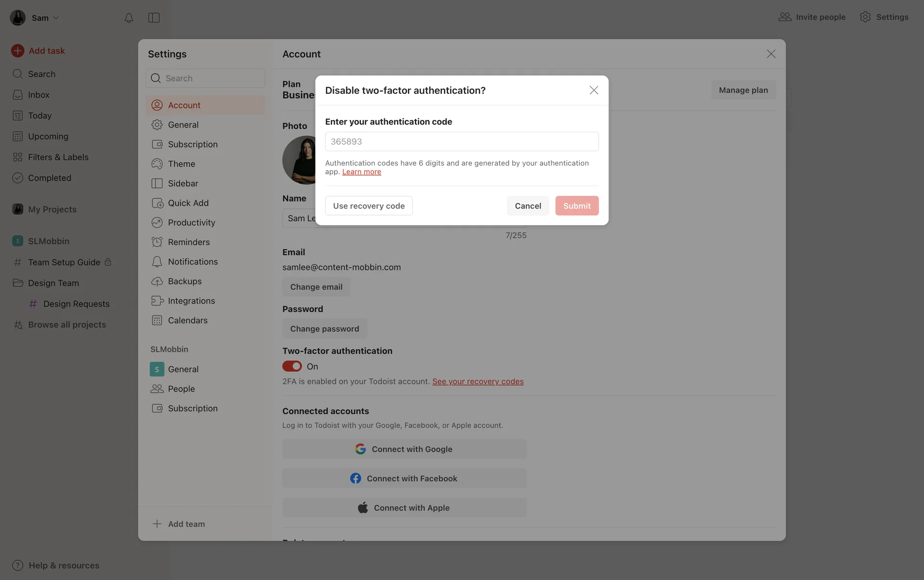This screenshot has width=924, height=580.
Task: Click the red Add task plus icon
Action: point(18,51)
